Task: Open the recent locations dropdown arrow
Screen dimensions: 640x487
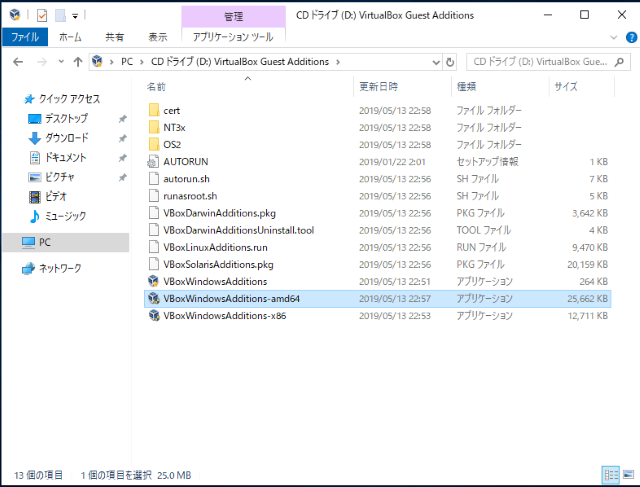Action: tap(61, 62)
